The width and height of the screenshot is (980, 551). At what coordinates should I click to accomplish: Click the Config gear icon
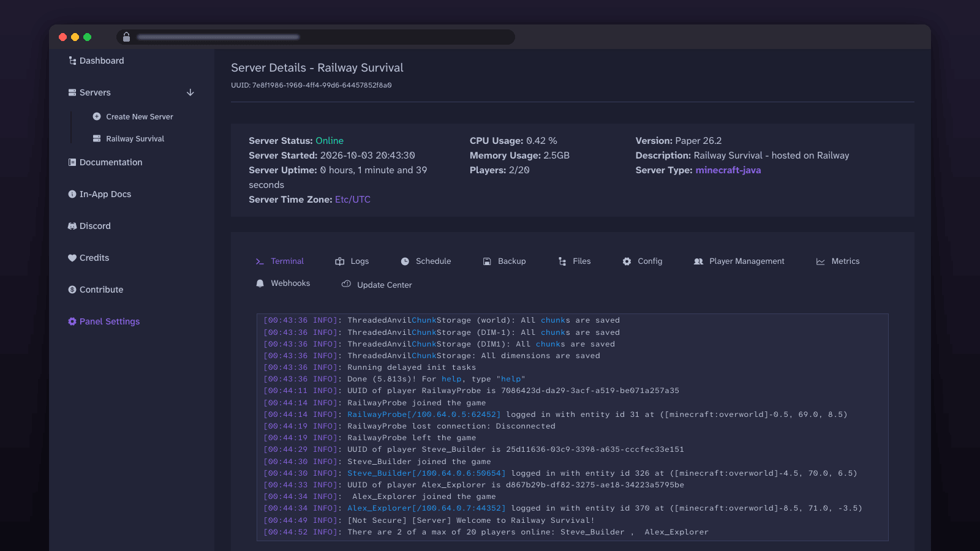[x=627, y=261]
